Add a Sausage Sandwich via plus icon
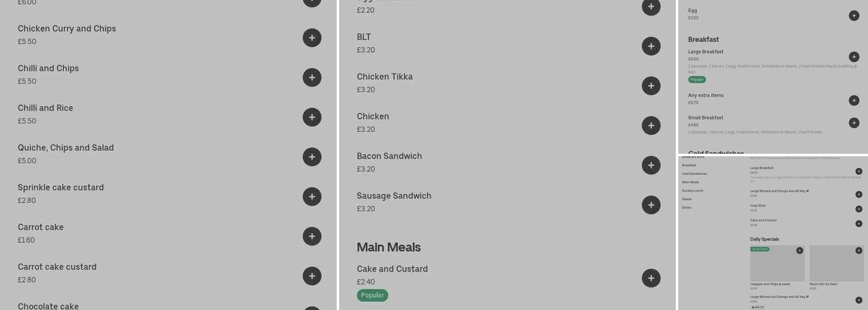Screen dimensions: 868x310 (650, 205)
